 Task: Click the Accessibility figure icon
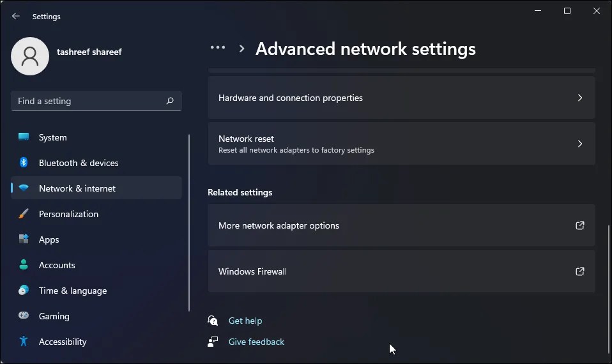tap(24, 342)
